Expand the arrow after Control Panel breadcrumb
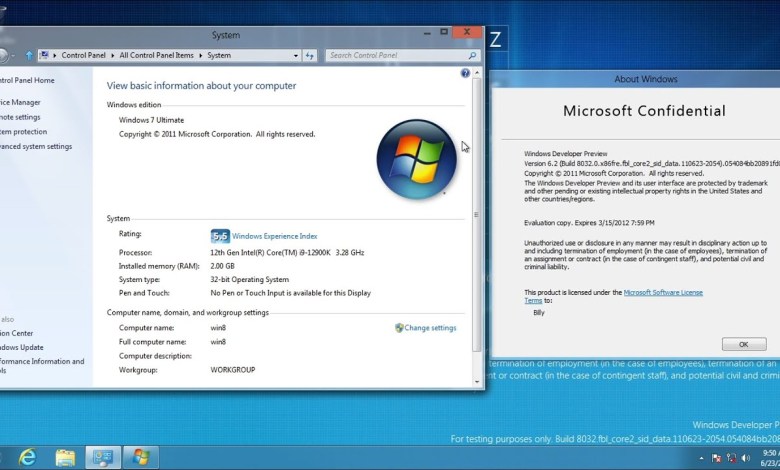 coord(113,55)
